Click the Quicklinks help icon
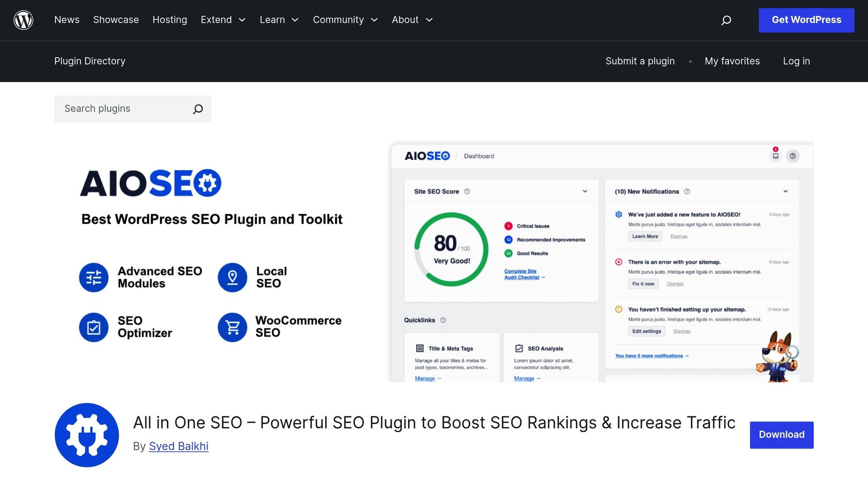The height and width of the screenshot is (488, 868). tap(443, 320)
